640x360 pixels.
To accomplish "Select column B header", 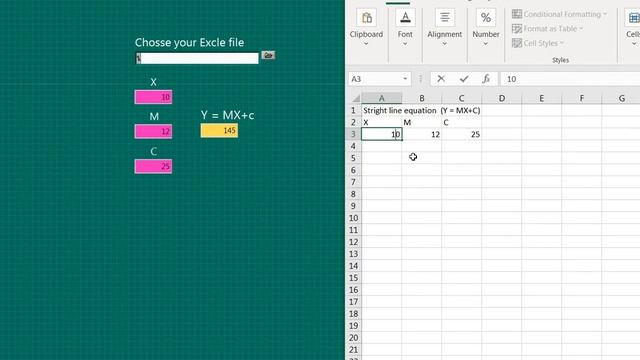I will tap(422, 98).
